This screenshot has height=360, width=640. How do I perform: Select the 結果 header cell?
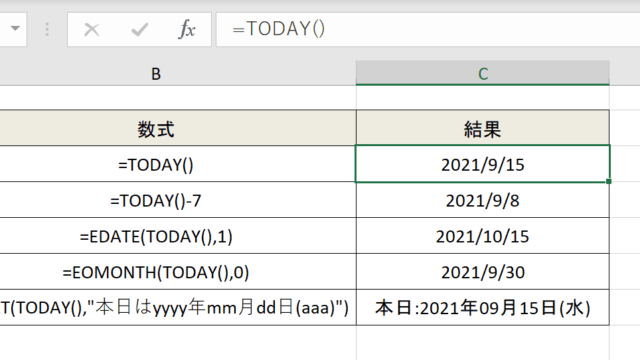(483, 128)
